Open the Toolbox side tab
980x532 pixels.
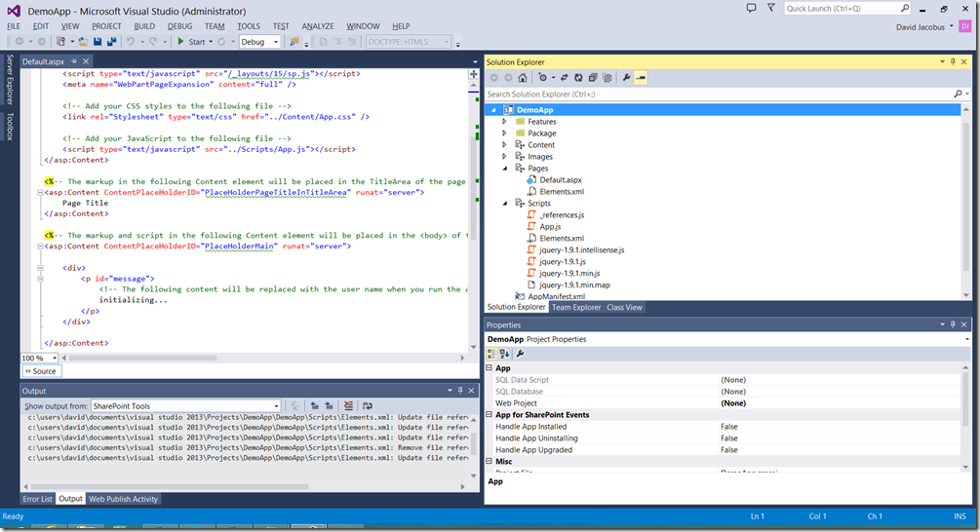10,127
